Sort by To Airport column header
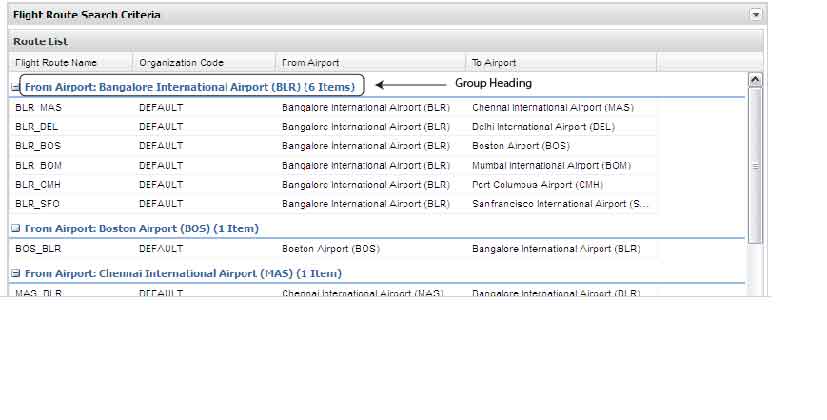 [x=561, y=62]
